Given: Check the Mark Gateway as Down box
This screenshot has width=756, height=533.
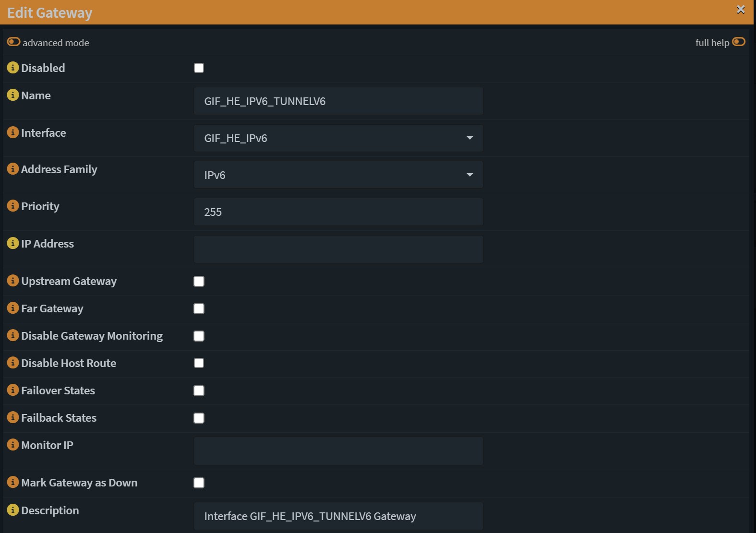Looking at the screenshot, I should (x=199, y=483).
